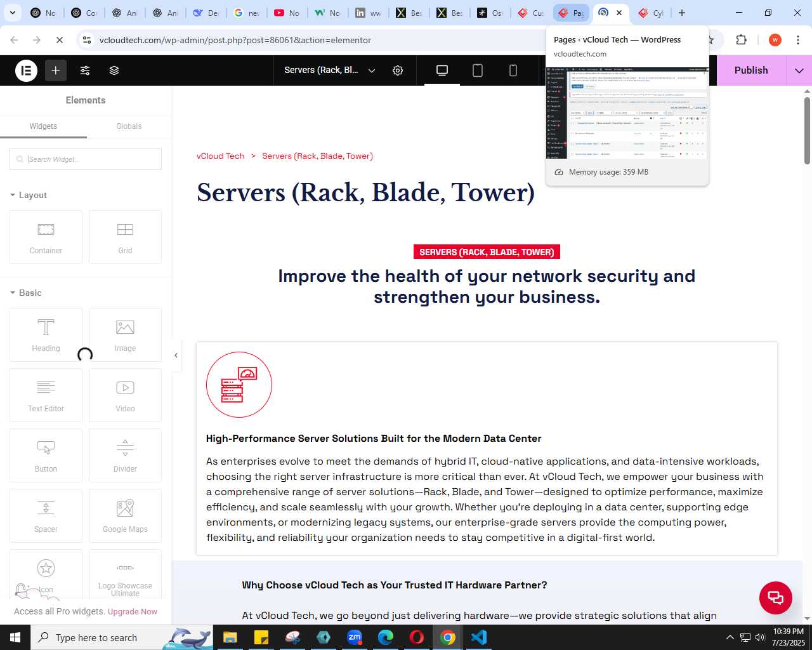Click the vCloud Tech breadcrumb link
The height and width of the screenshot is (650, 812).
point(220,156)
